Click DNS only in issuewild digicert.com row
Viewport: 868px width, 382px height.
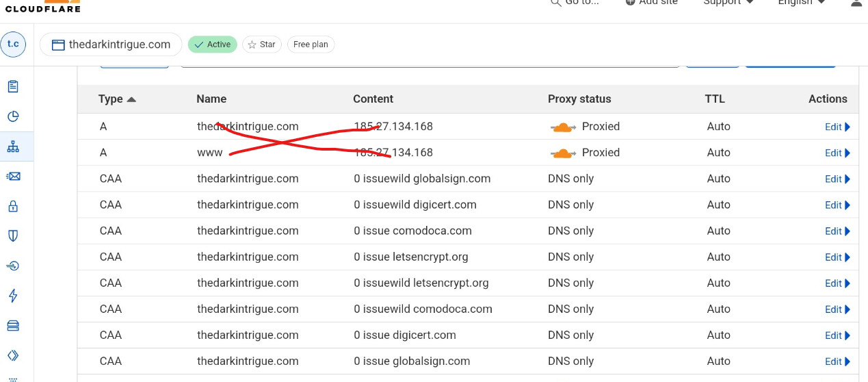click(570, 205)
